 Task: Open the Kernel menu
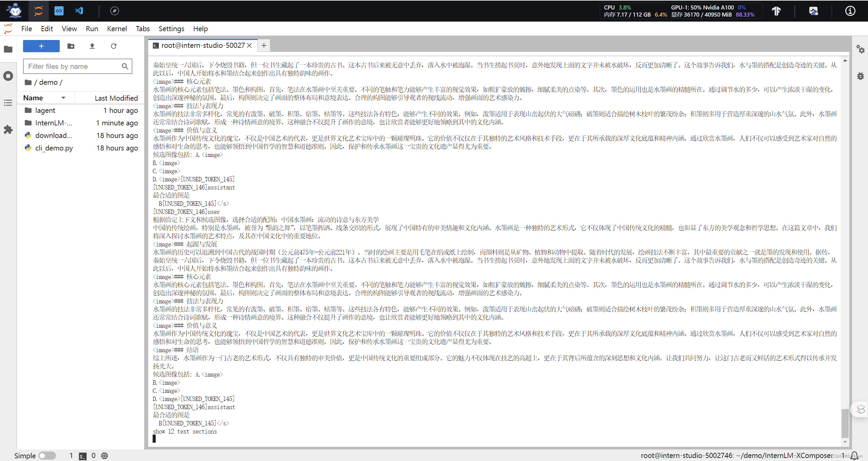pos(117,29)
